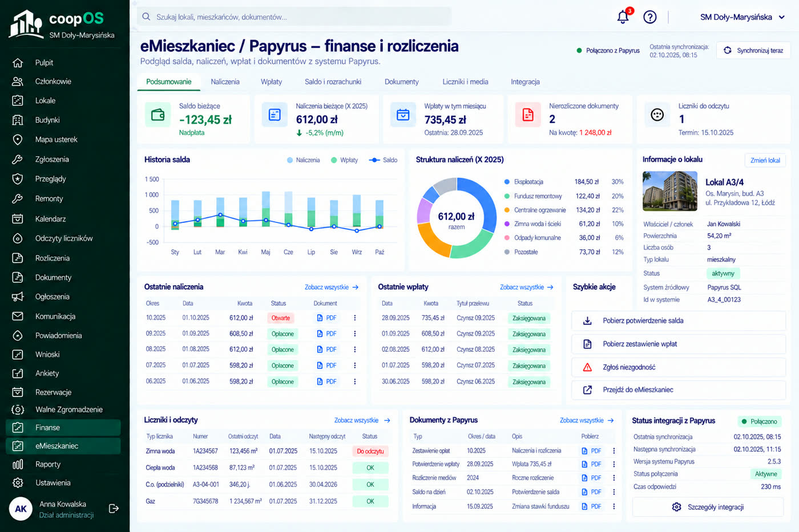Open Raporty chart icon
The height and width of the screenshot is (532, 799).
tap(18, 464)
